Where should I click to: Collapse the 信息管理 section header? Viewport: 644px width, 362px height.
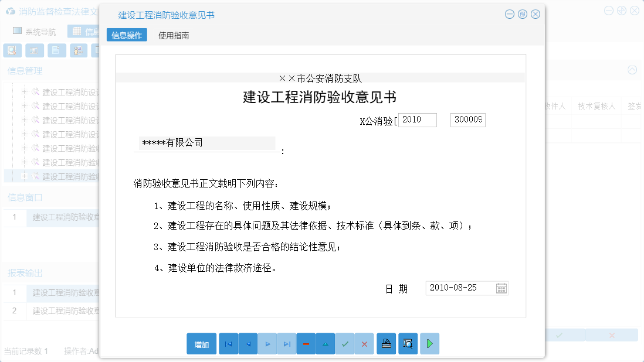click(x=25, y=70)
